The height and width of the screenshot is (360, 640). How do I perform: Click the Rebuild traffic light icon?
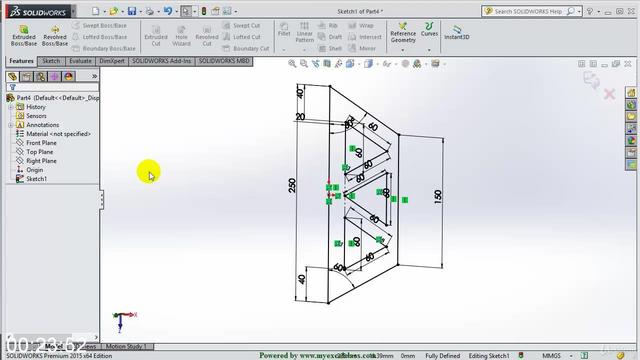[x=204, y=11]
